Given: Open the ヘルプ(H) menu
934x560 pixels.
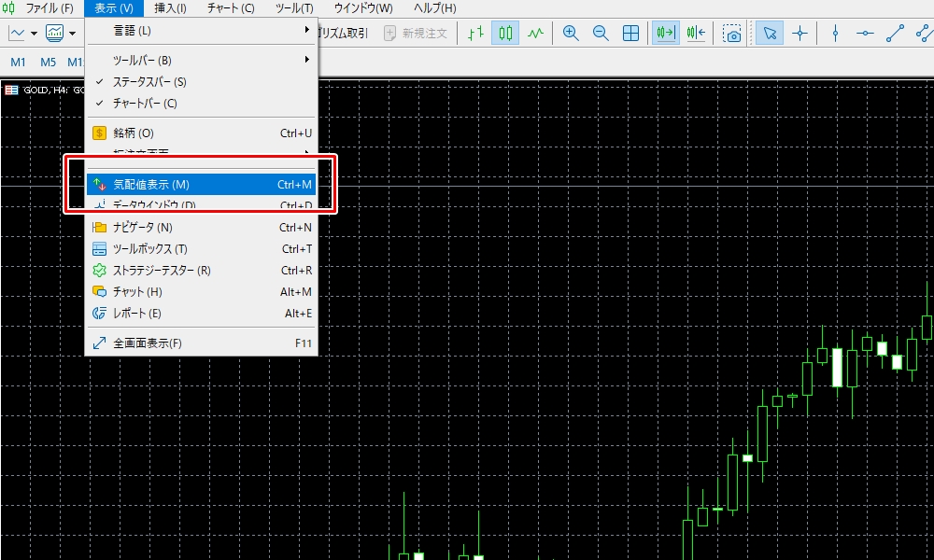Looking at the screenshot, I should pyautogui.click(x=434, y=8).
